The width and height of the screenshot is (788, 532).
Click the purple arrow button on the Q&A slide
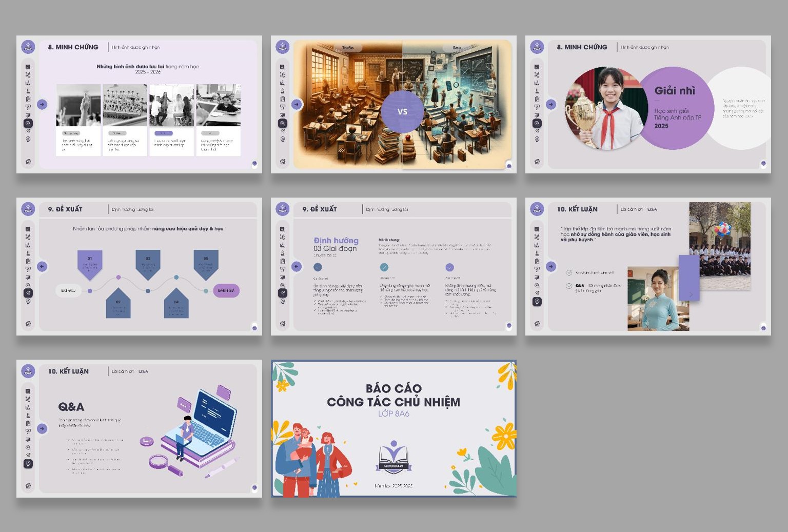(42, 428)
